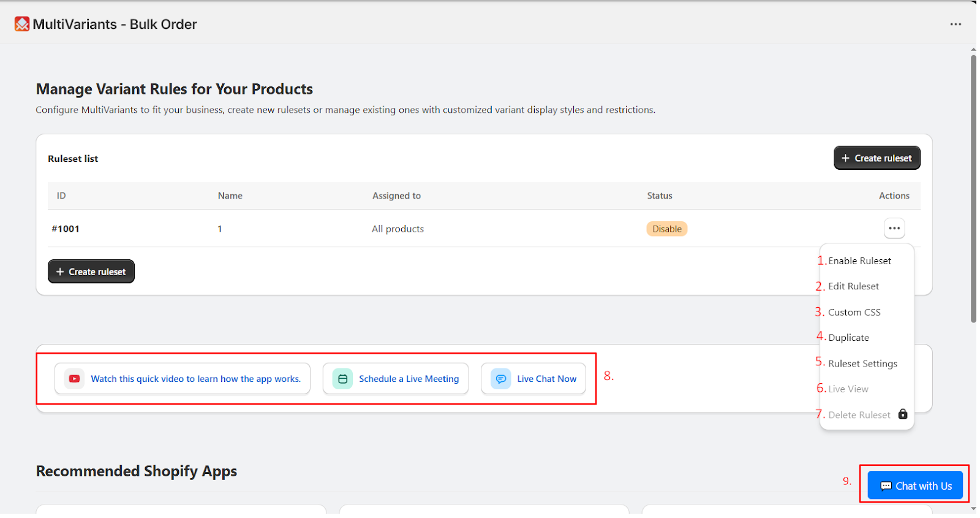The width and height of the screenshot is (980, 518).
Task: Select Enable Ruleset from the menu
Action: click(859, 261)
